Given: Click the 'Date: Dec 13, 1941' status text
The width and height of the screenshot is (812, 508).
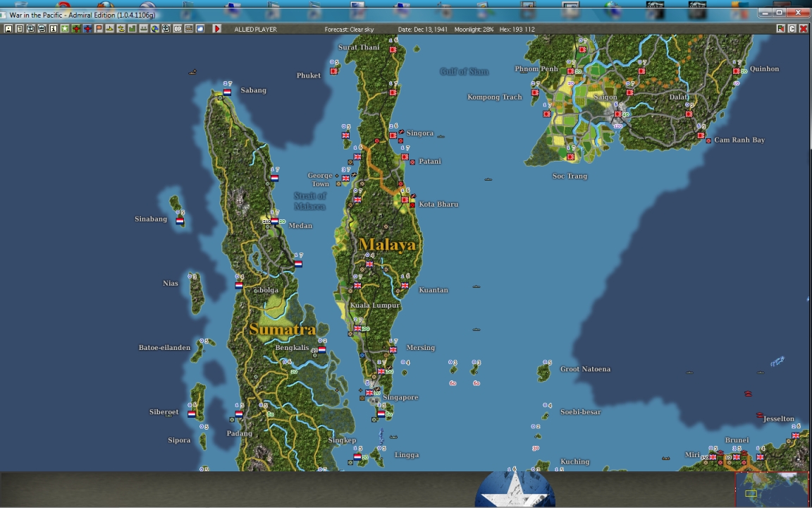Looking at the screenshot, I should click(x=423, y=29).
